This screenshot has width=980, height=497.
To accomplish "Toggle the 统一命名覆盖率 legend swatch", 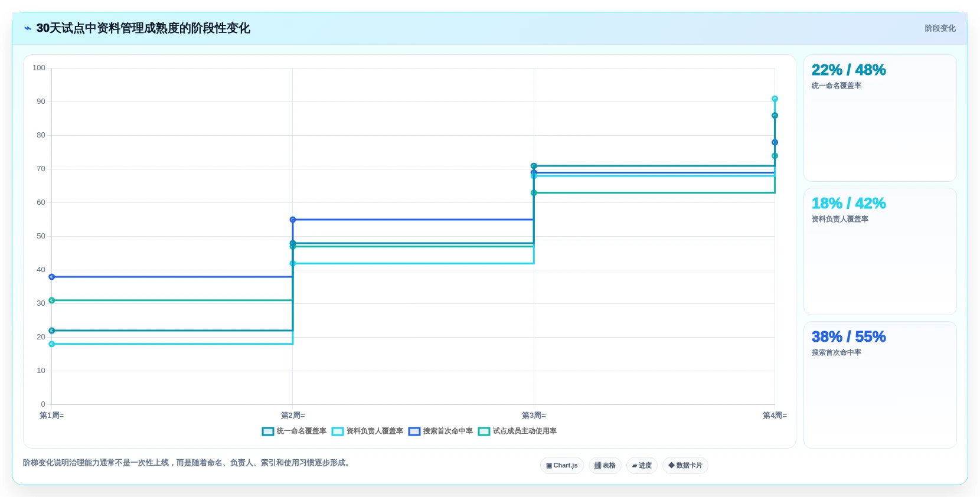I will [268, 431].
